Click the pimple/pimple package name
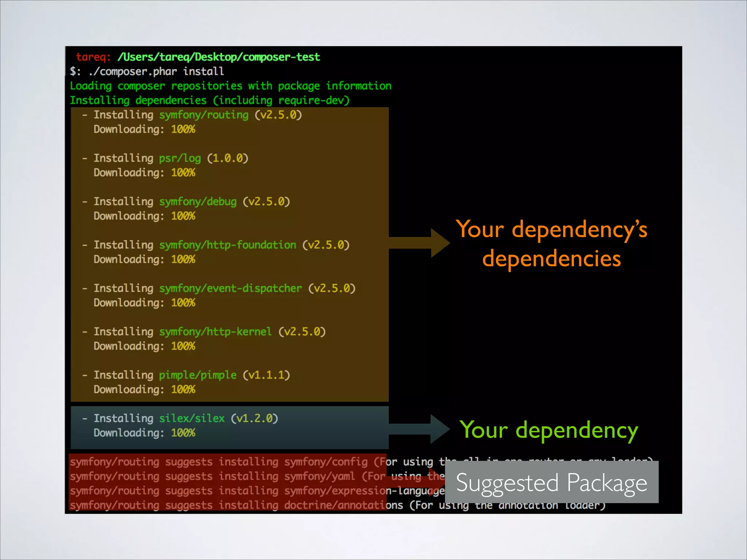This screenshot has width=747, height=560. (x=198, y=375)
